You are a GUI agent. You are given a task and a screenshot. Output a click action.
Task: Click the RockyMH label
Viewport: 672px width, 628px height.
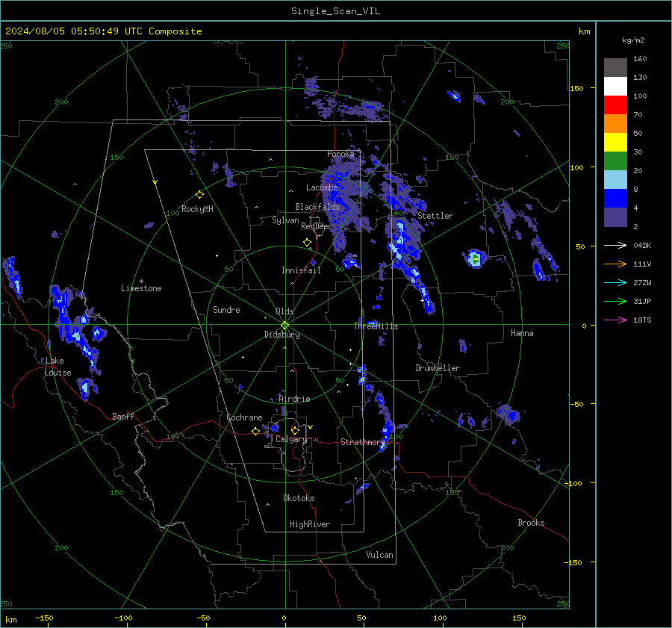[197, 209]
